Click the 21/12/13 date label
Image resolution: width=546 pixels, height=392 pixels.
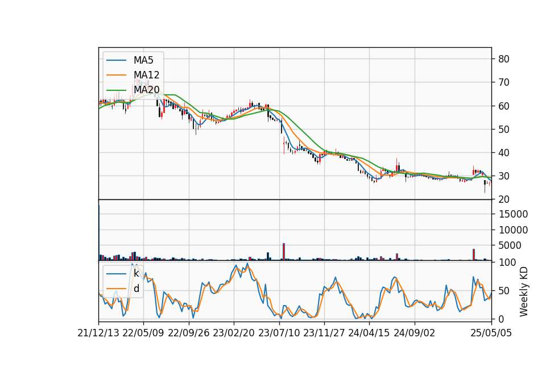pyautogui.click(x=98, y=333)
